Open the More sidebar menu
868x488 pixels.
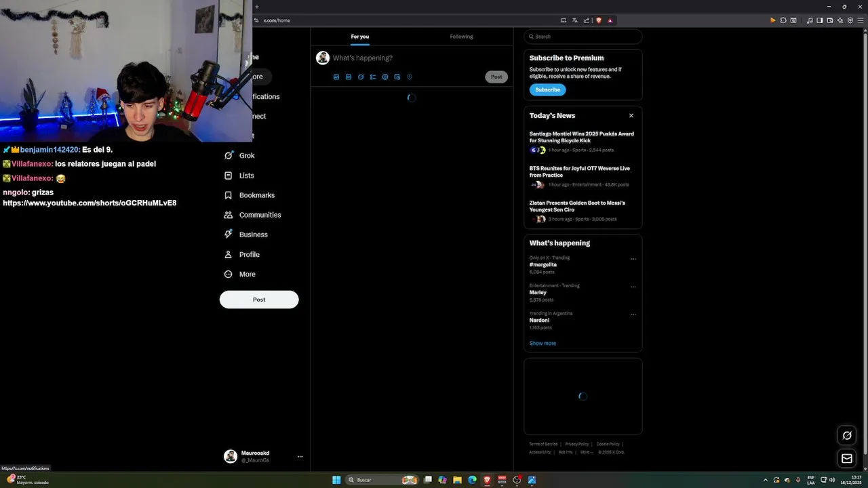point(239,274)
